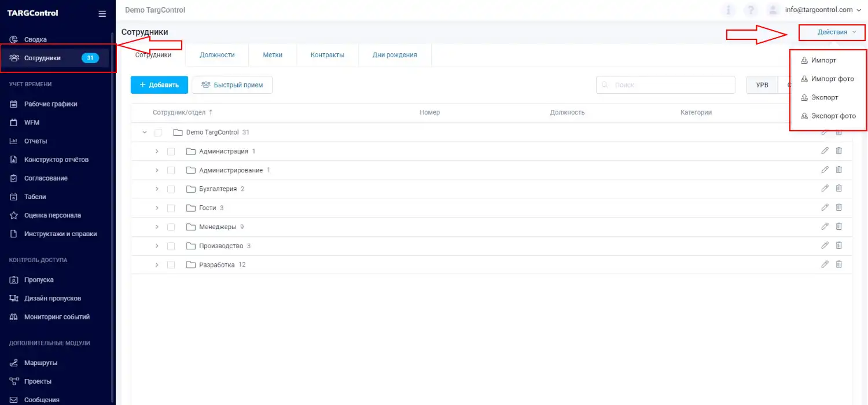Open Оценка персонала star item
Image resolution: width=868 pixels, height=405 pixels.
tap(52, 215)
